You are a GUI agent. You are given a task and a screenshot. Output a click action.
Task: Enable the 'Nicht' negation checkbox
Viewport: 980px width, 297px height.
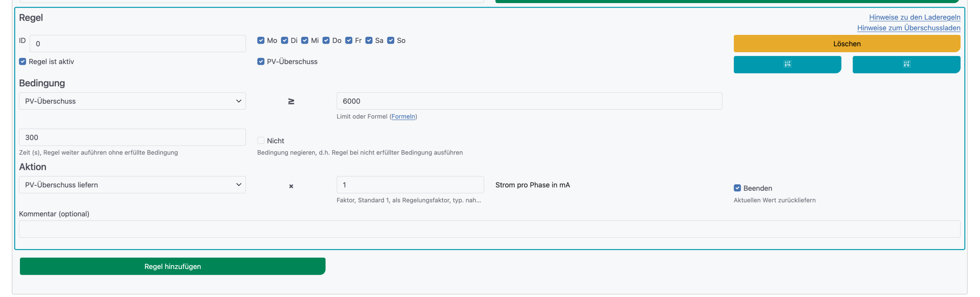(261, 141)
